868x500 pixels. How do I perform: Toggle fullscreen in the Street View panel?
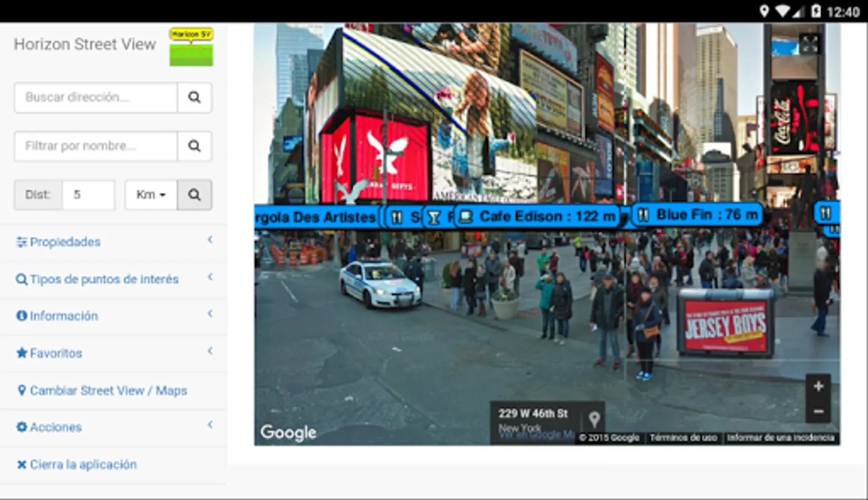809,44
